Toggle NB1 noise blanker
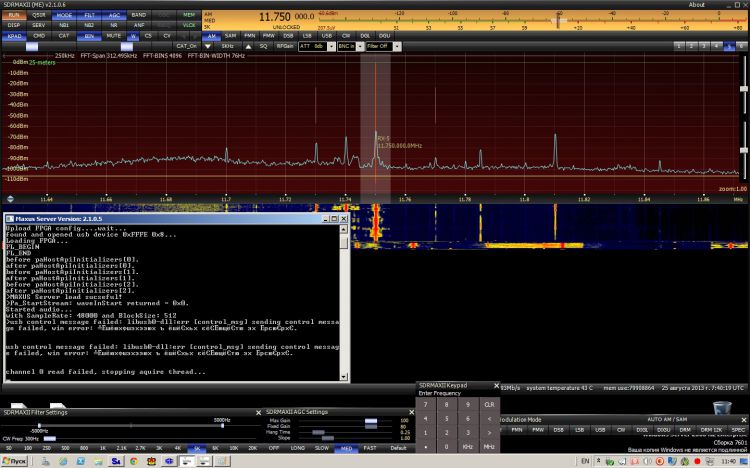The width and height of the screenshot is (750, 468). point(64,25)
